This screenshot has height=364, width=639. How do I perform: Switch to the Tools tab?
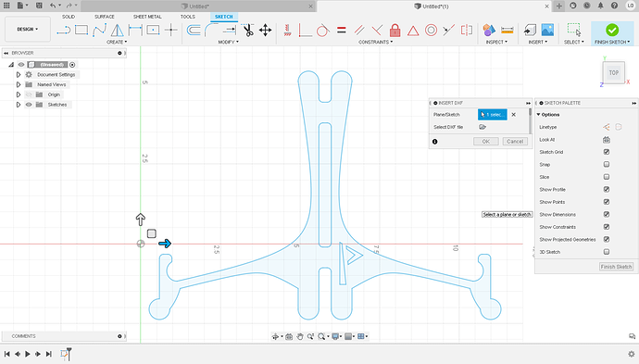coord(187,17)
